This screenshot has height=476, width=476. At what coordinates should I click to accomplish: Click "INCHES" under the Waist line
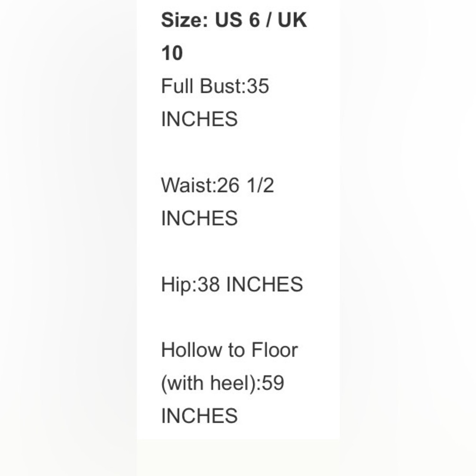[x=199, y=218]
